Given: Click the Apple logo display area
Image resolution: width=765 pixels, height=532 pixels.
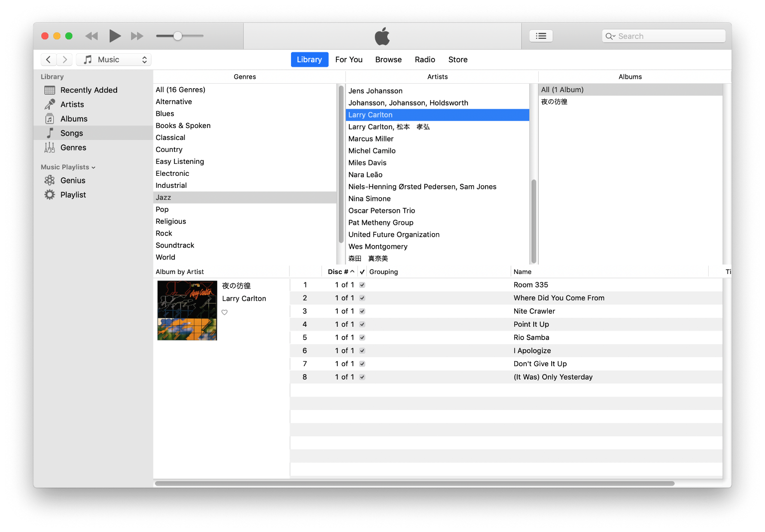Looking at the screenshot, I should coord(382,36).
